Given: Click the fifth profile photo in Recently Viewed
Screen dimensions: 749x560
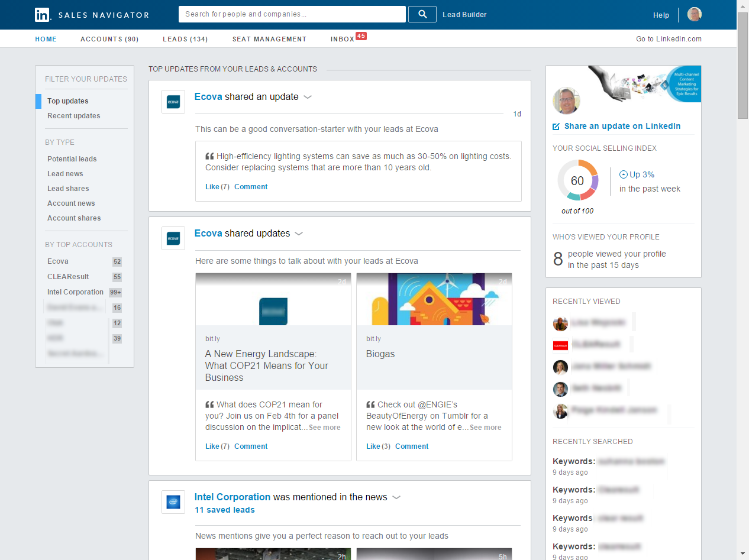Looking at the screenshot, I should point(560,411).
